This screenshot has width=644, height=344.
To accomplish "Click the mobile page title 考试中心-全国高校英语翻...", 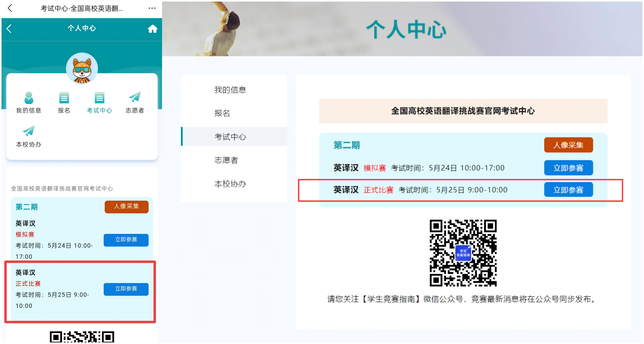I will click(x=82, y=8).
